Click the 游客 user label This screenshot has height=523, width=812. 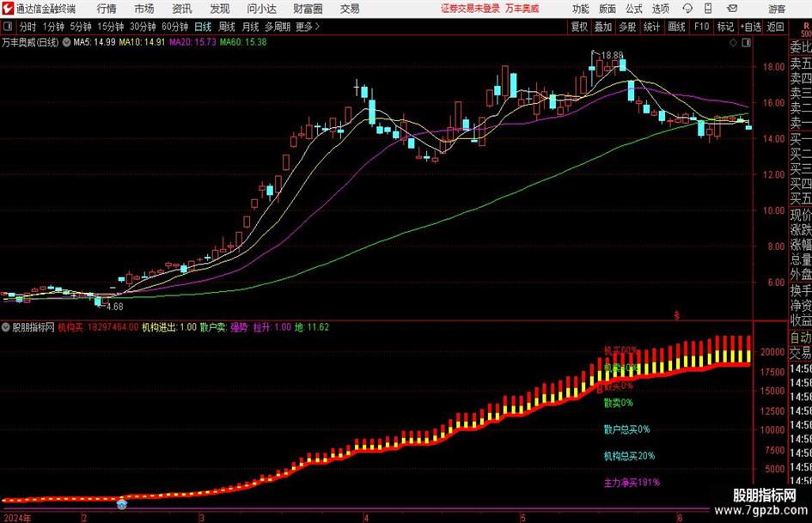coord(777,9)
